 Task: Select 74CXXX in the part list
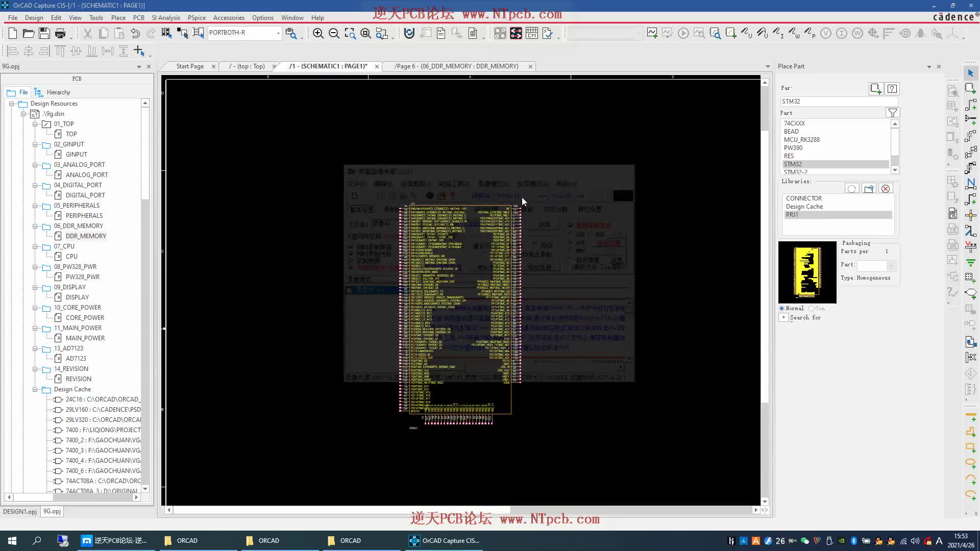[x=794, y=123]
